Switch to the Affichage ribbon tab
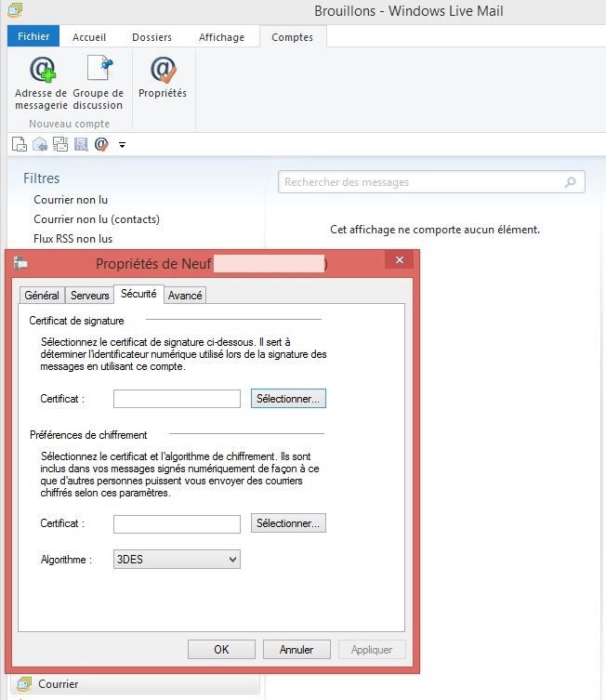606x700 pixels. [221, 37]
